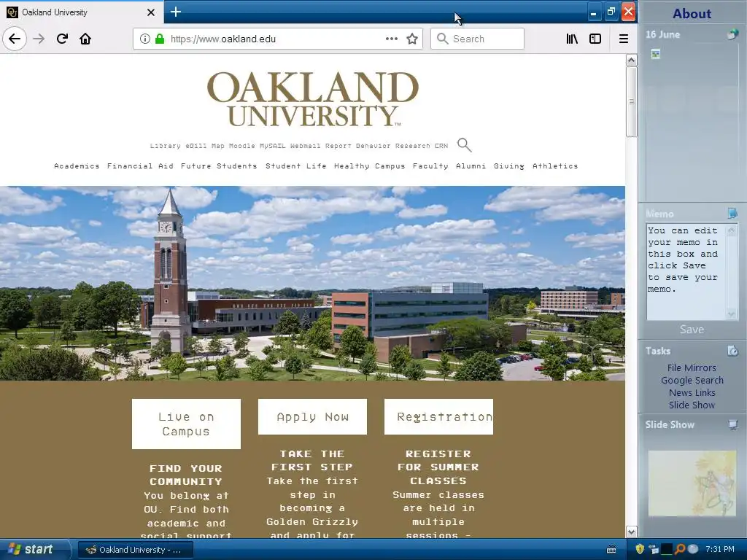Click the Tasks panel clock icon
Screen dimensions: 747x560
click(732, 351)
